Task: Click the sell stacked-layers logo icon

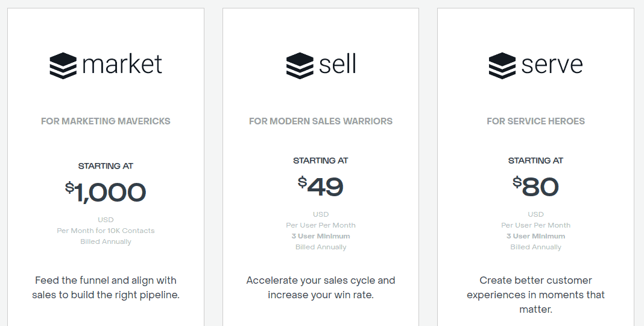Action: click(300, 66)
